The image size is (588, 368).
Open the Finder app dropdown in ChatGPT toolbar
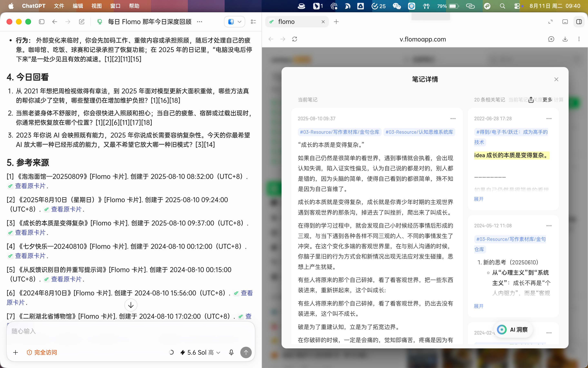coord(234,22)
